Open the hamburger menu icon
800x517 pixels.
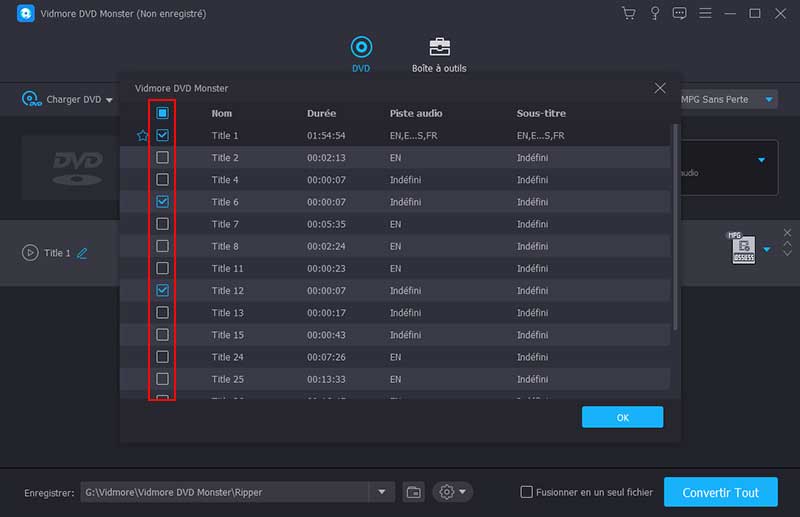(x=706, y=14)
